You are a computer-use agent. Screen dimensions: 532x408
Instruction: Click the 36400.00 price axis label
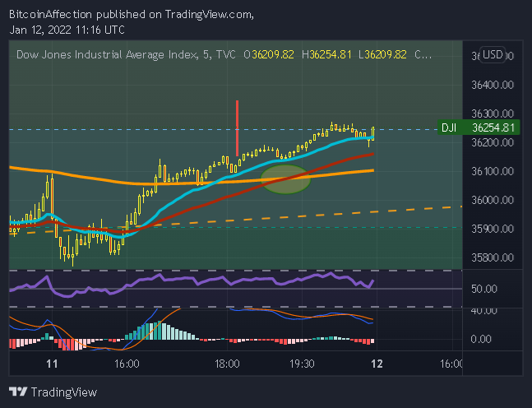(x=493, y=85)
